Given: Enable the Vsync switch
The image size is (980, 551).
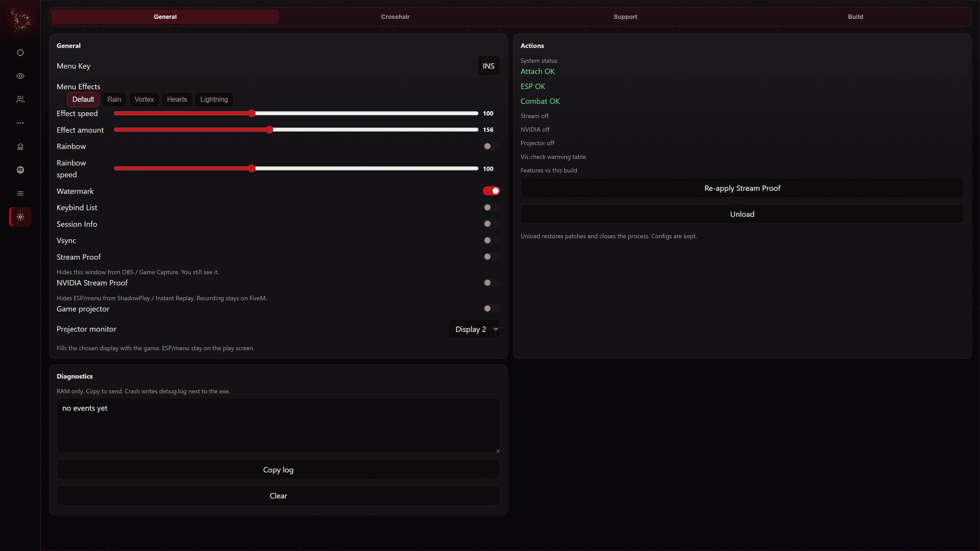Looking at the screenshot, I should pos(491,240).
